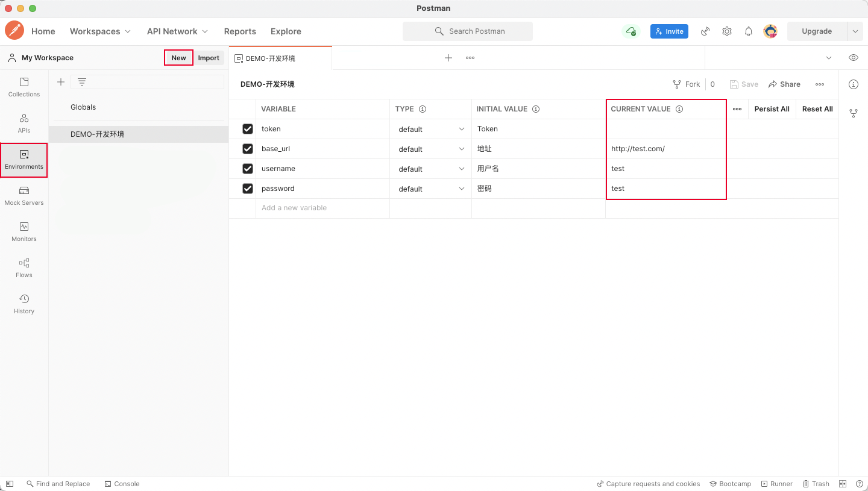Viewport: 868px width, 491px height.
Task: Click the New button
Action: click(178, 58)
